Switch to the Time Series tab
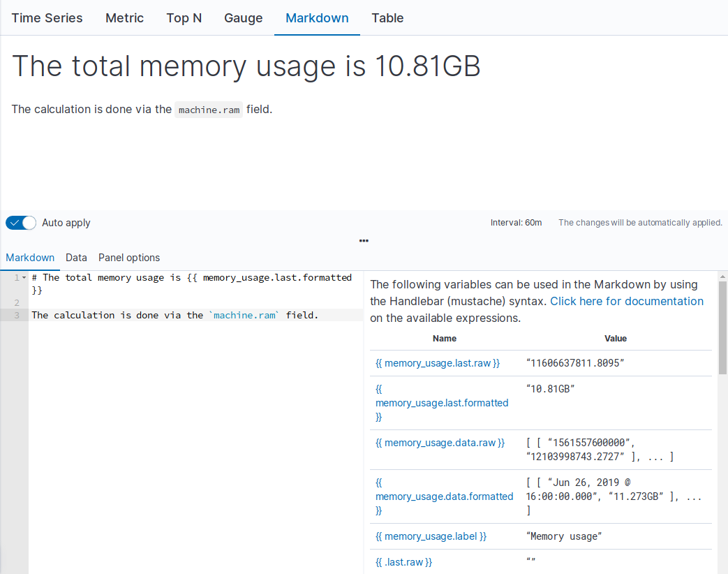Viewport: 728px width, 574px height. coord(46,18)
